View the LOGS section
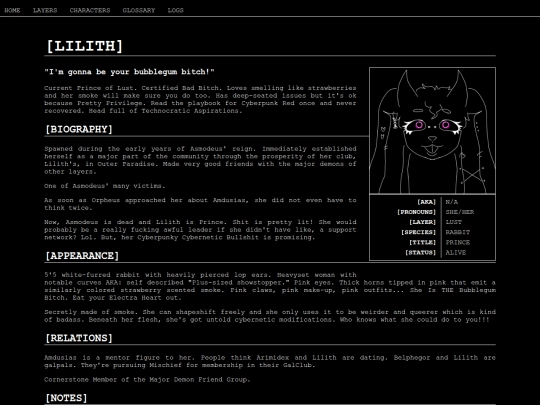 click(x=176, y=10)
